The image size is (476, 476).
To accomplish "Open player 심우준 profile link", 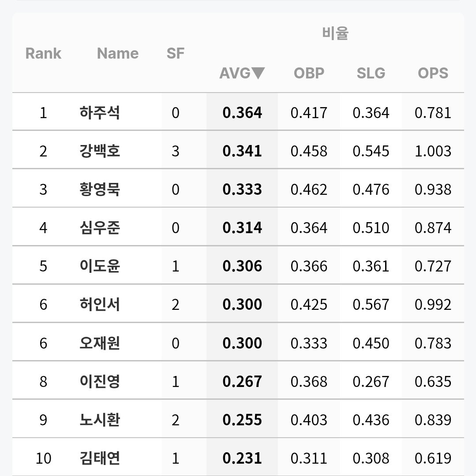I will coord(100,228).
